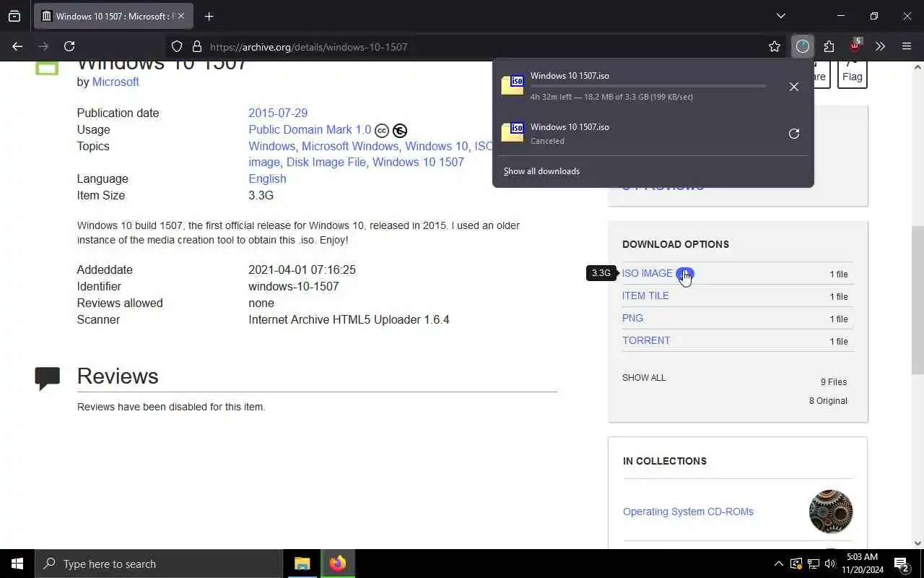Open the Operating System CD-ROMs collection
The image size is (924, 578).
(688, 512)
